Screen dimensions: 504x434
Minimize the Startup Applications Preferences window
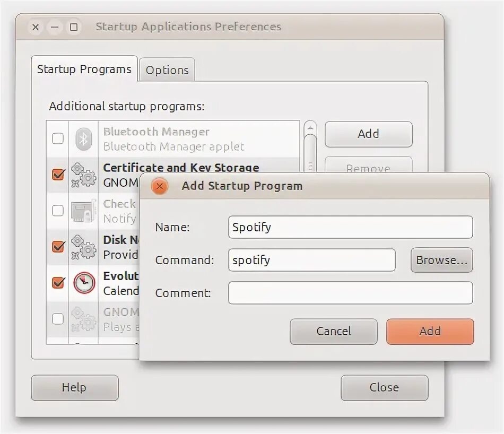[x=55, y=27]
